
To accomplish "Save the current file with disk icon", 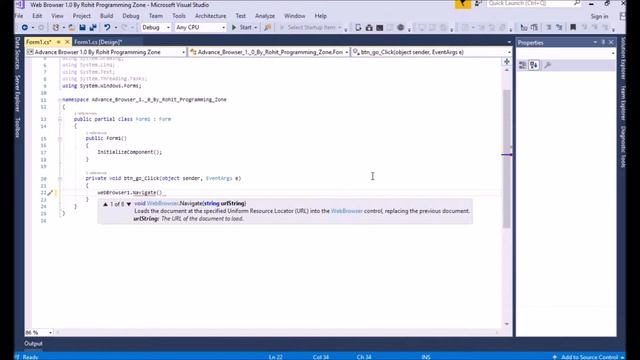I will point(82,27).
